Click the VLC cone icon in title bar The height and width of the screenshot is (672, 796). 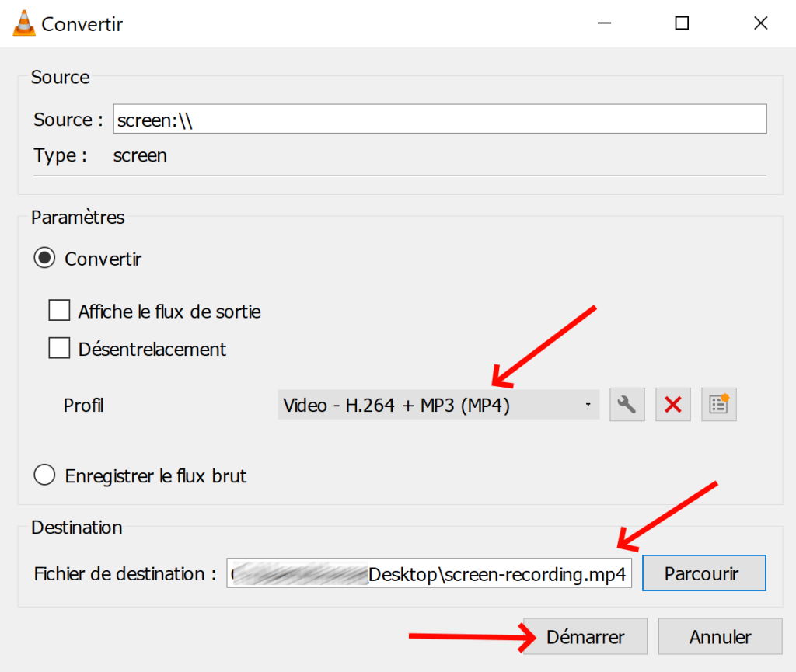24,23
